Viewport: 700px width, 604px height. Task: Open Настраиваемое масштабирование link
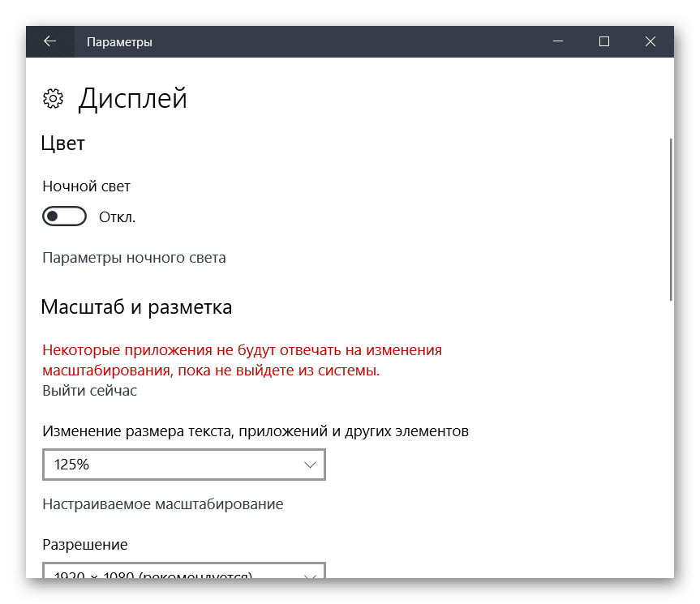coord(162,504)
